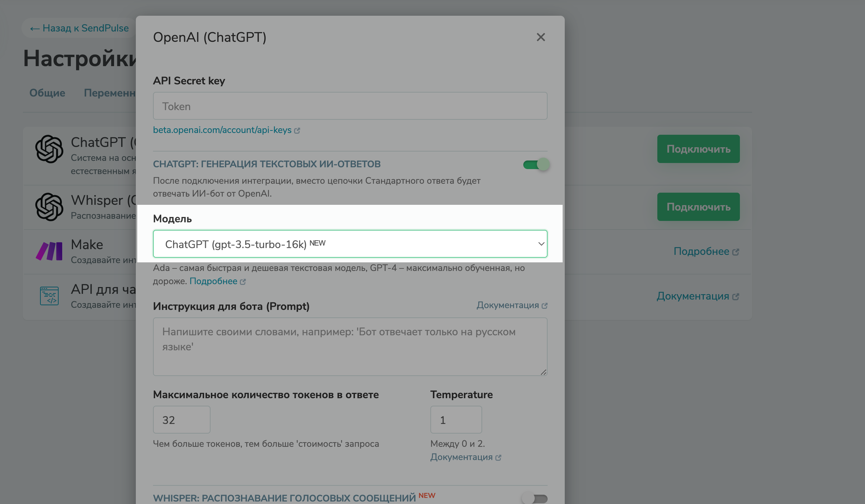Open the Подробнее link for Make

click(706, 251)
